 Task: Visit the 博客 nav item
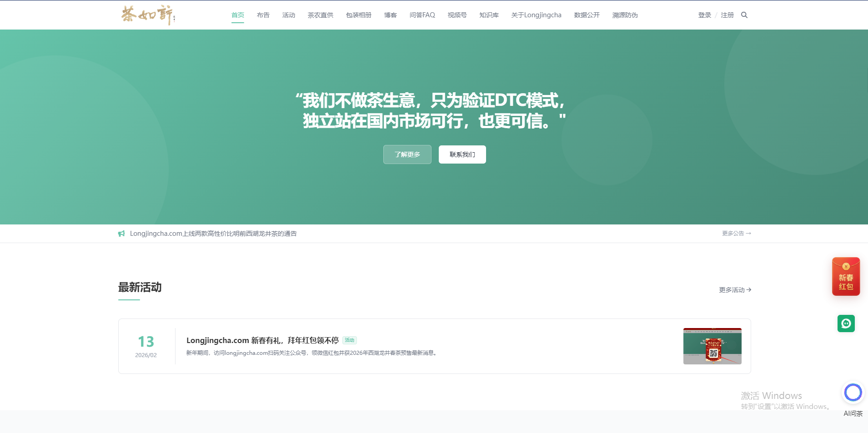(x=391, y=15)
